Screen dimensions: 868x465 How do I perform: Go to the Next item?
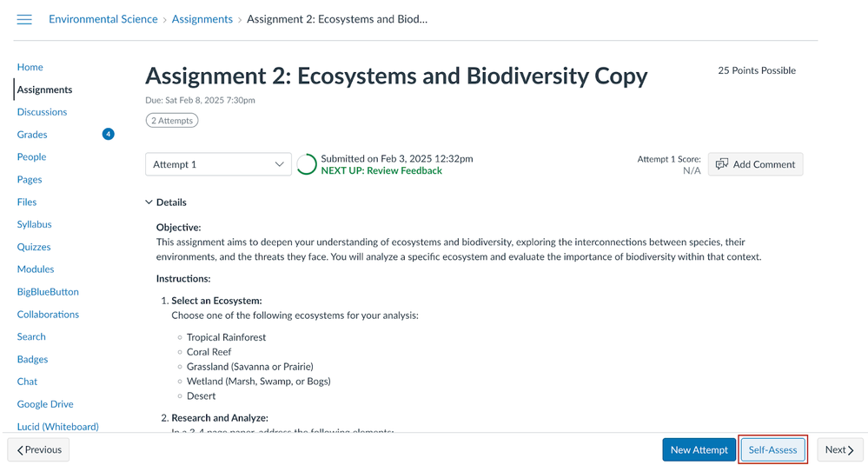(839, 449)
